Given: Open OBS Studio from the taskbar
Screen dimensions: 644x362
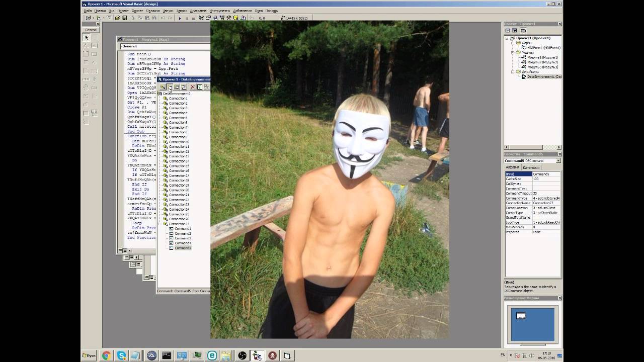Looking at the screenshot, I should [x=242, y=355].
